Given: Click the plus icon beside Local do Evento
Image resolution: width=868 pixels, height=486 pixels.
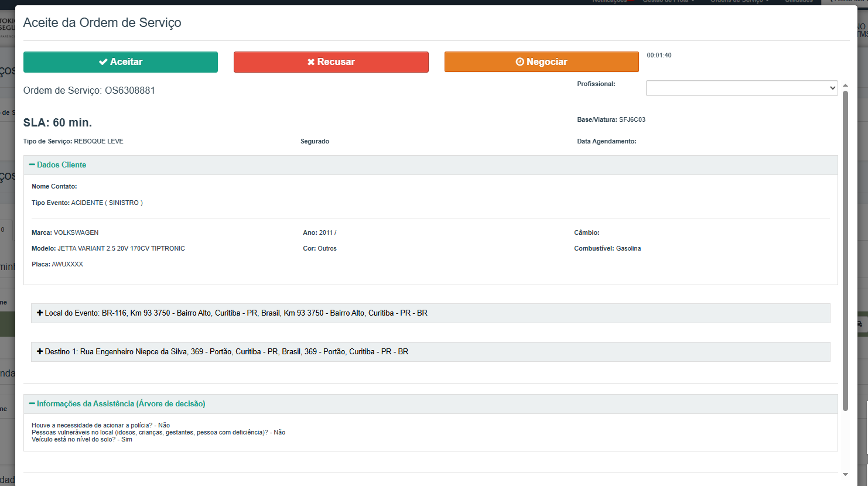Looking at the screenshot, I should [x=40, y=313].
